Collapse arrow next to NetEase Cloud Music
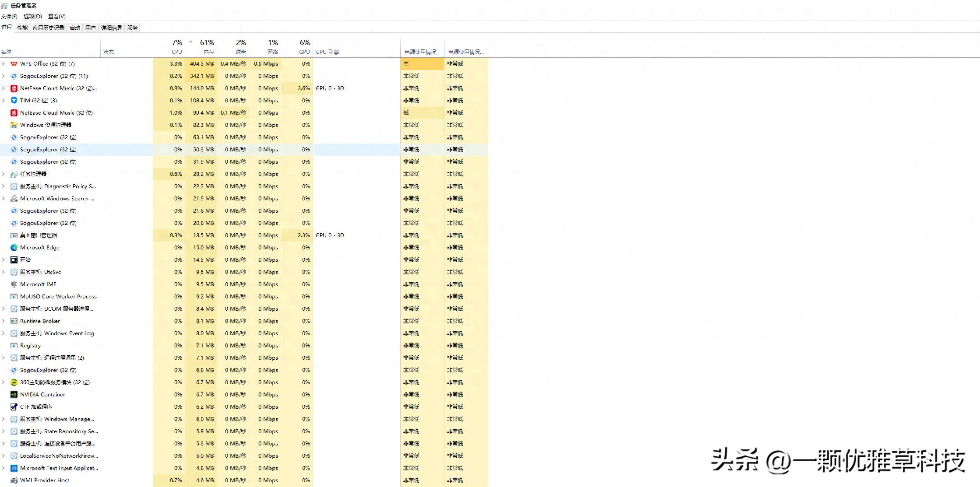Viewport: 980px width, 487px height. tap(4, 88)
